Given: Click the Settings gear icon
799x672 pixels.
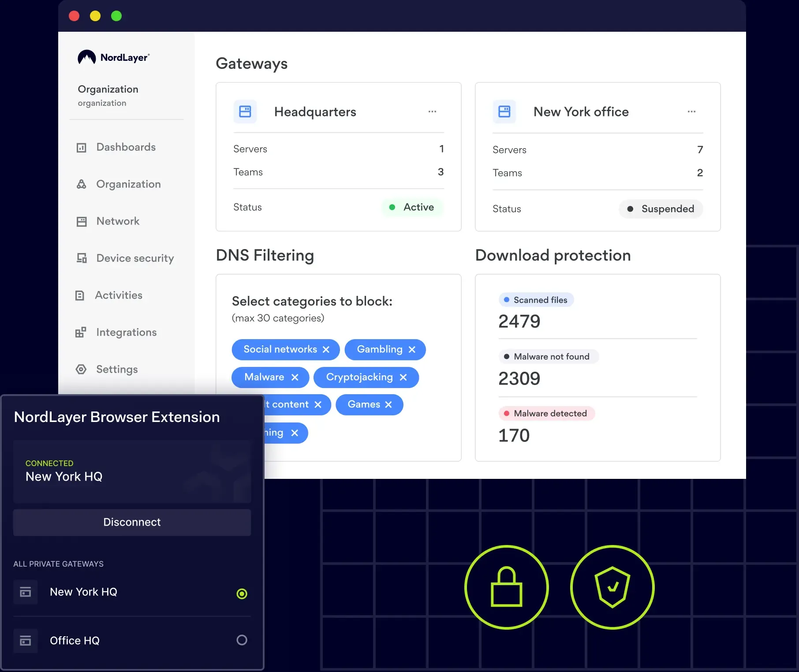Looking at the screenshot, I should (x=81, y=370).
